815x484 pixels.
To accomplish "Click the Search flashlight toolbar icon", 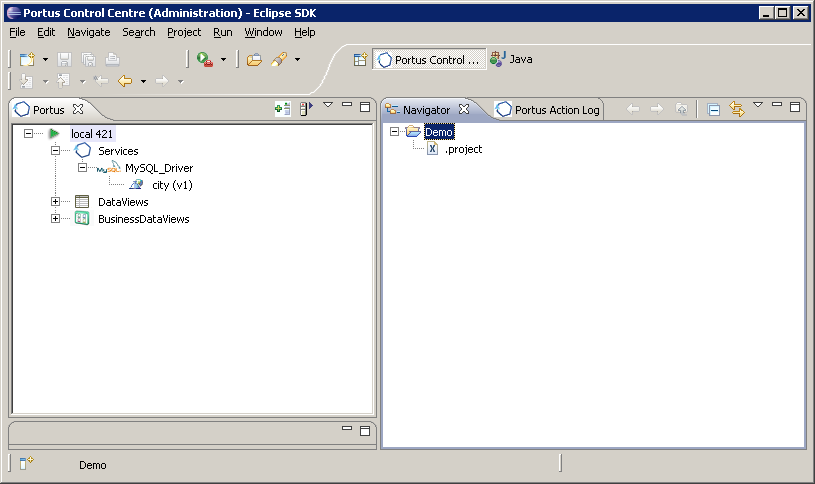I will tap(279, 59).
